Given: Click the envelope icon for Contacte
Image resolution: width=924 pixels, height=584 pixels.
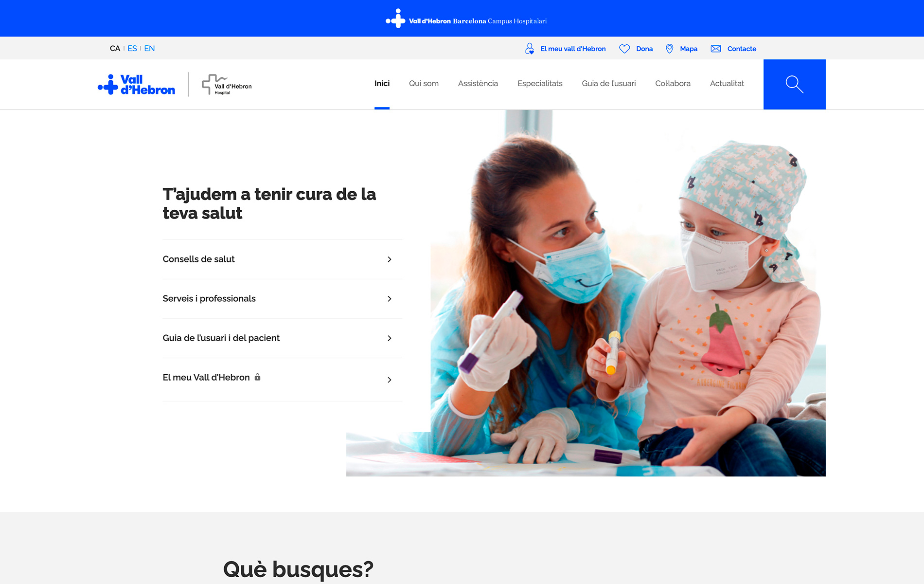Looking at the screenshot, I should coord(716,49).
